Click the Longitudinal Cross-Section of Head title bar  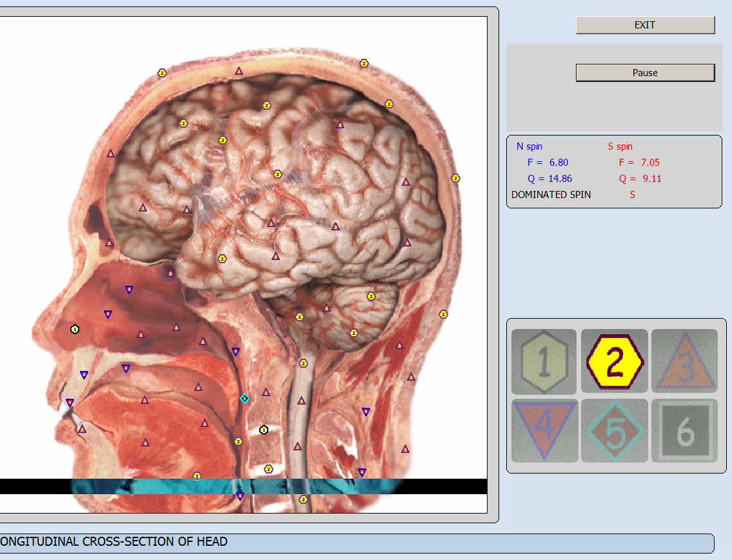coord(355,542)
